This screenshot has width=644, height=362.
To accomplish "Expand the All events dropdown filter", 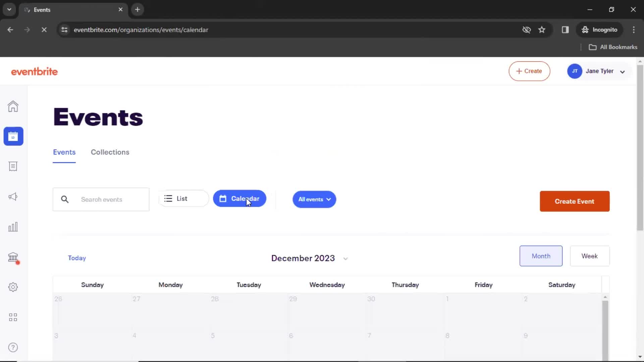I will click(315, 199).
